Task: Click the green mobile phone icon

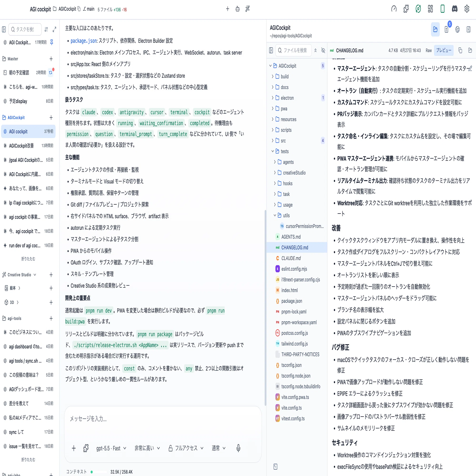Action: (442, 9)
